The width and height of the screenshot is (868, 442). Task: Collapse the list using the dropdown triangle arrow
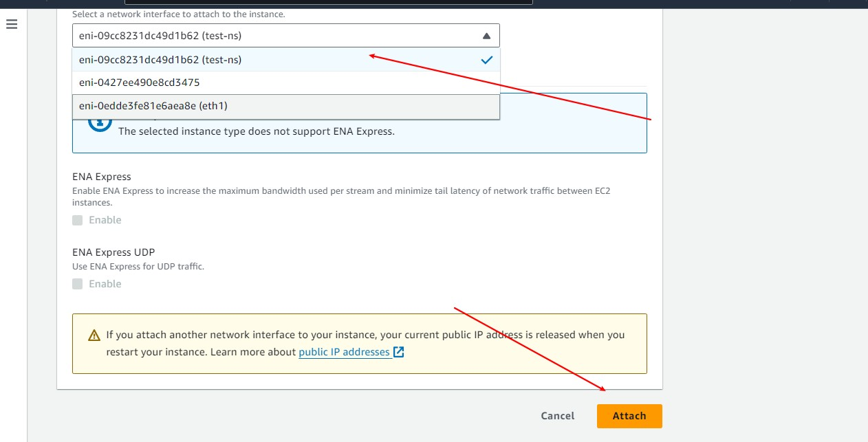pos(486,36)
